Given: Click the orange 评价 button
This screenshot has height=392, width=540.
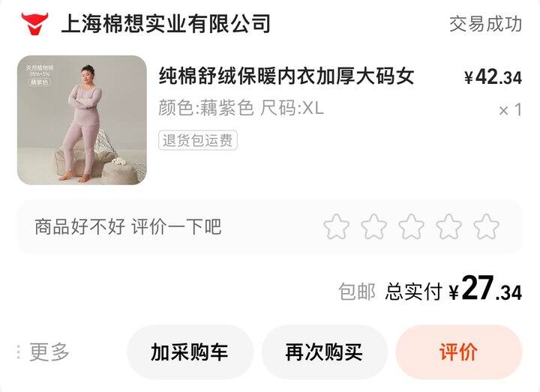Looking at the screenshot, I should (459, 352).
